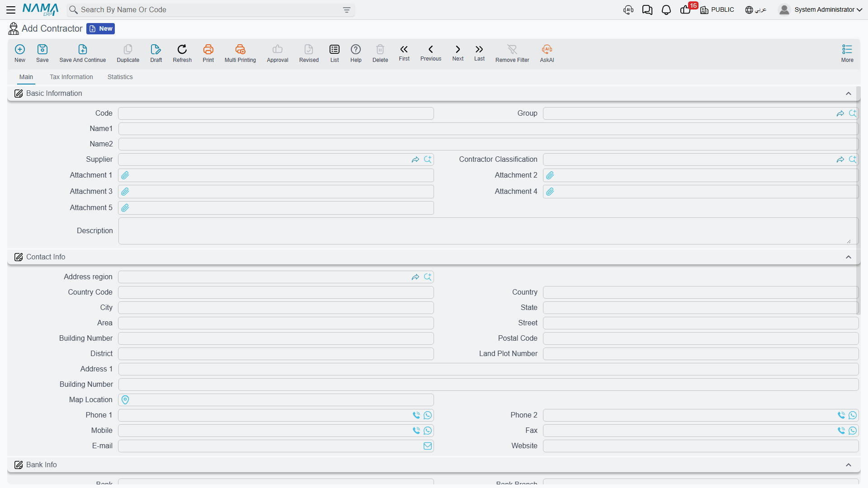Image resolution: width=868 pixels, height=488 pixels.
Task: Click the E-mail envelope icon
Action: (428, 446)
